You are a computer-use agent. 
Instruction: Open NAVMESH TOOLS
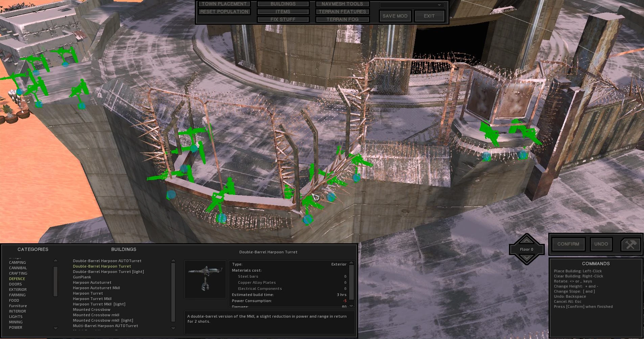(342, 4)
